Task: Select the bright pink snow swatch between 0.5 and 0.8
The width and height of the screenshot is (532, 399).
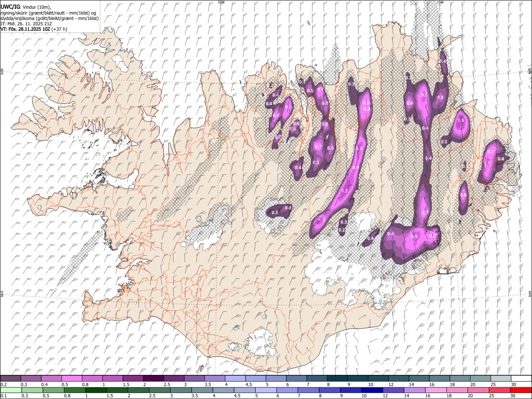Action: [x=71, y=379]
